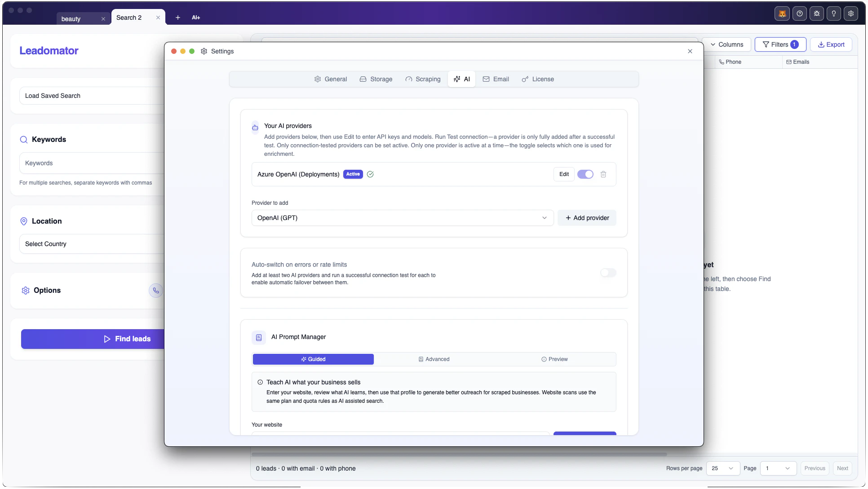Viewport: 868px width, 489px height.
Task: Click Export button
Action: click(831, 44)
